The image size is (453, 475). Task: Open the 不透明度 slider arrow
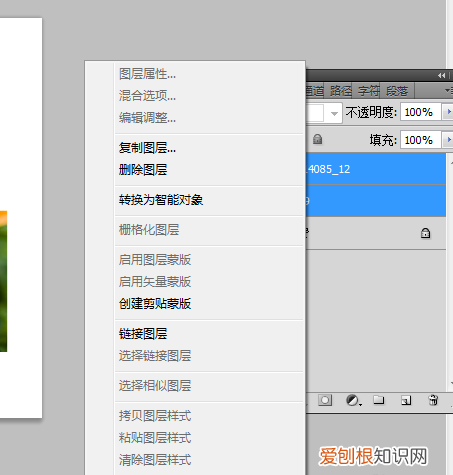(448, 112)
